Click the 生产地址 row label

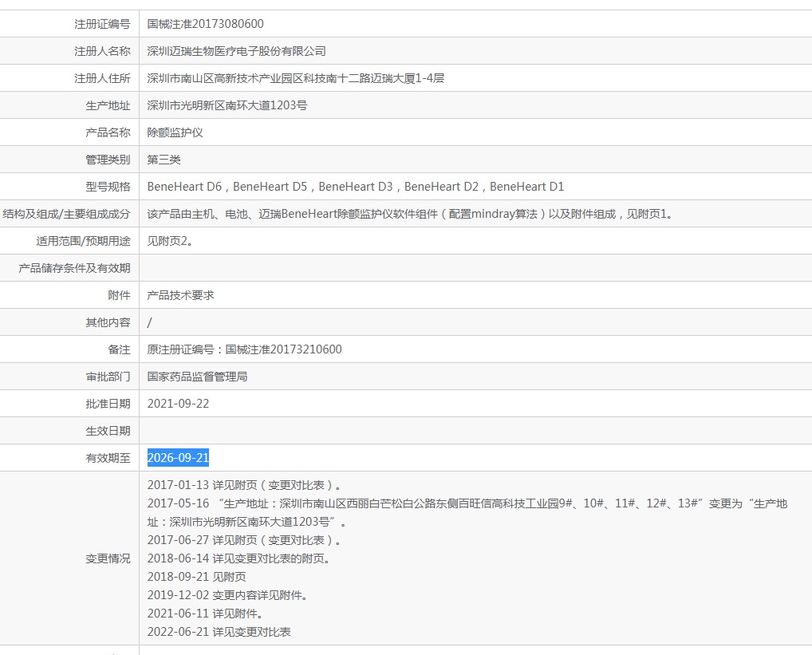[108, 105]
